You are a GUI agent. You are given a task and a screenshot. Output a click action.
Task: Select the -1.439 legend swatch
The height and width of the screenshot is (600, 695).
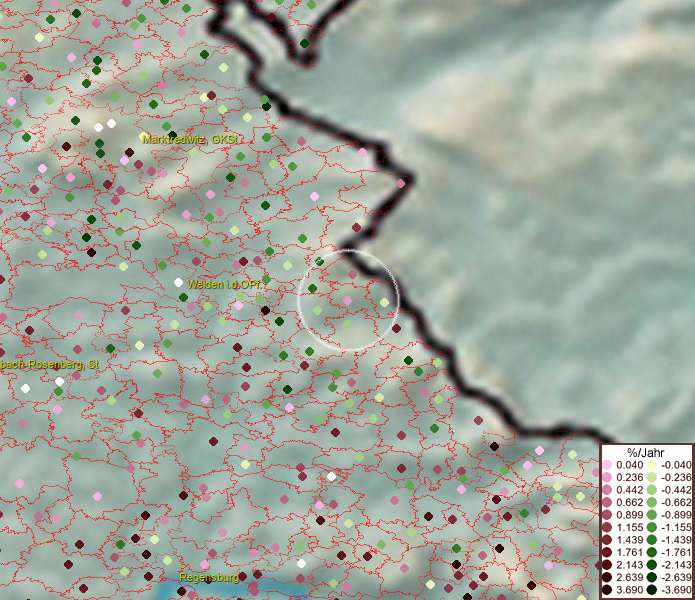(652, 540)
